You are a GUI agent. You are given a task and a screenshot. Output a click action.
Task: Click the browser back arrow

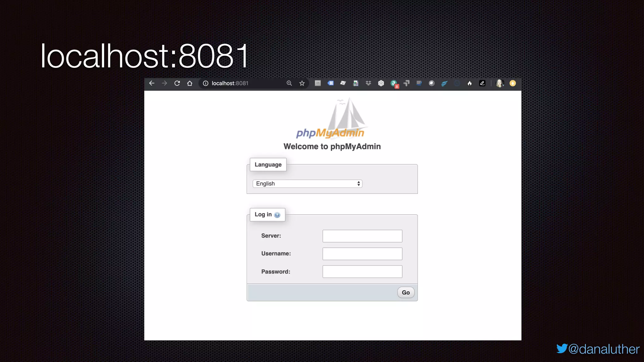[152, 83]
